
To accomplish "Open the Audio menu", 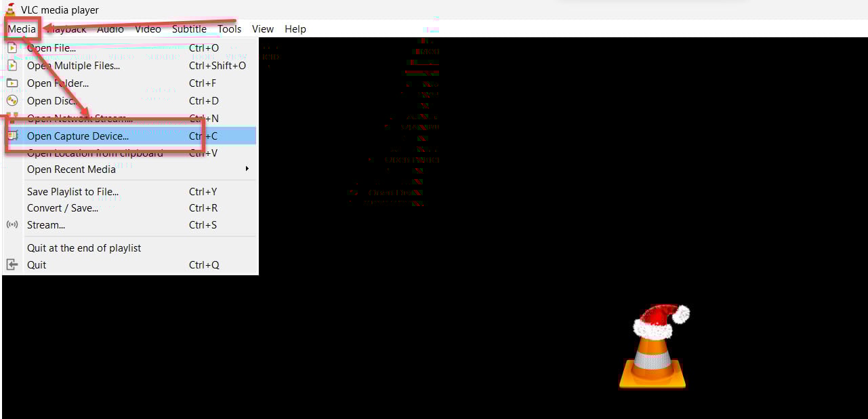I will pyautogui.click(x=110, y=29).
